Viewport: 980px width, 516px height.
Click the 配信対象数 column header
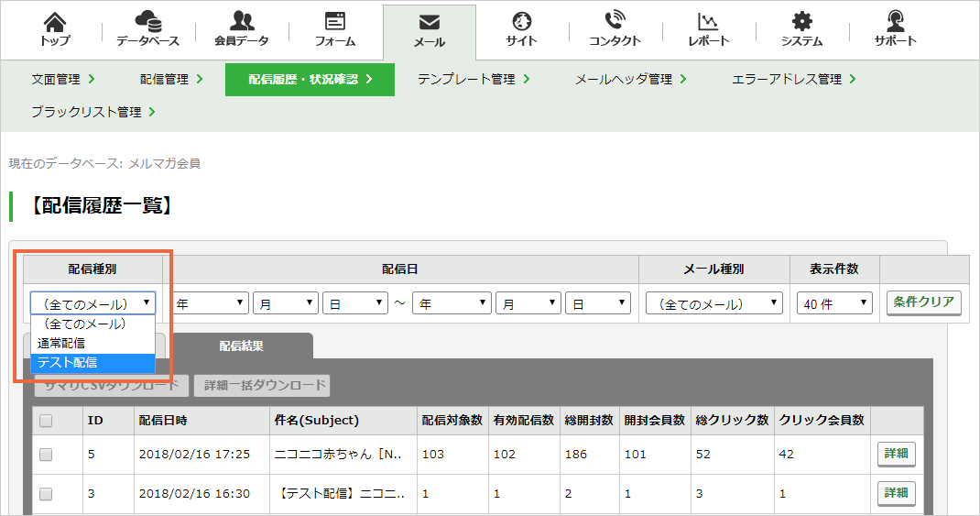[452, 421]
